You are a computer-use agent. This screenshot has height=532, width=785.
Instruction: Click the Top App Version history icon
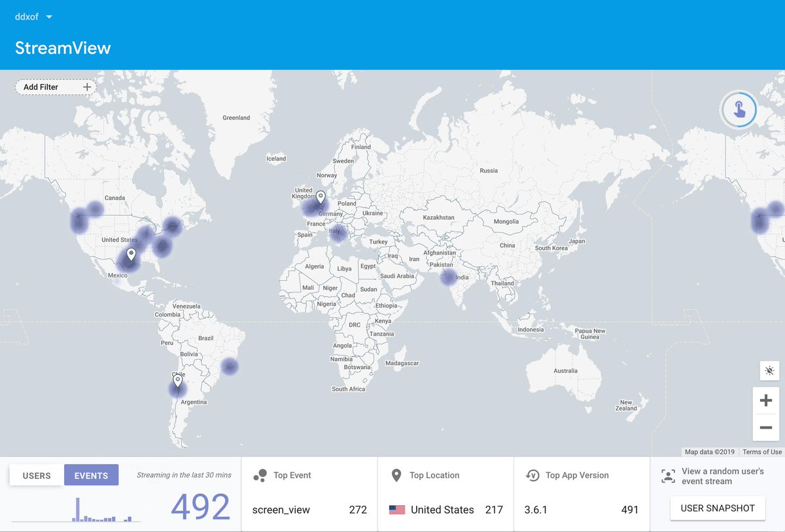click(532, 476)
